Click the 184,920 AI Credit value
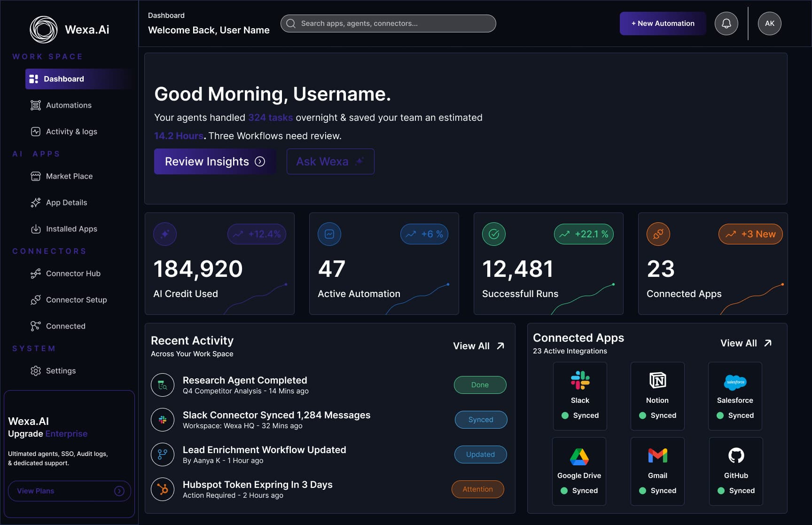The image size is (812, 525). pyautogui.click(x=198, y=269)
